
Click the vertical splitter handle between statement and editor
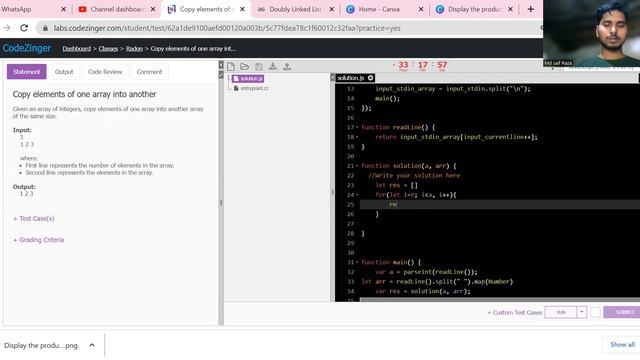(221, 202)
